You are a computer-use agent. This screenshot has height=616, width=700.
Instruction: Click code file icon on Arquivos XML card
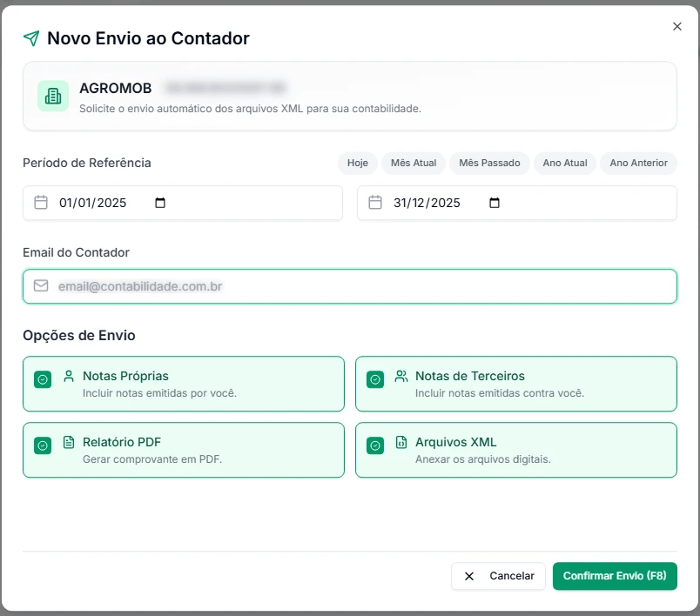coord(401,442)
